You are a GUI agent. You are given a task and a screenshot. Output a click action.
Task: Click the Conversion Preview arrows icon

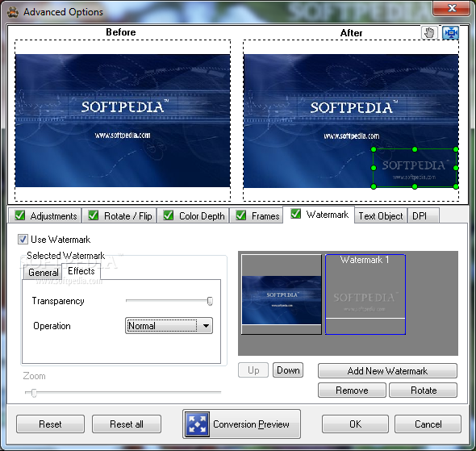click(x=198, y=424)
